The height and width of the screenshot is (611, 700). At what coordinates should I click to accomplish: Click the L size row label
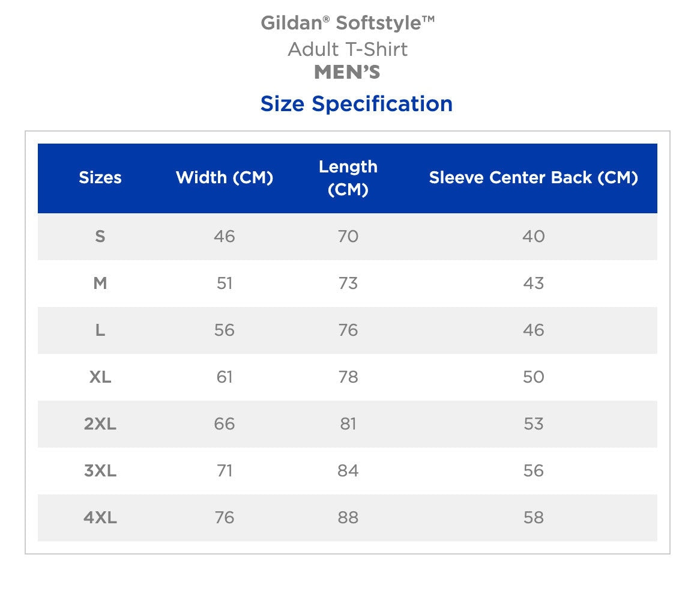click(100, 330)
